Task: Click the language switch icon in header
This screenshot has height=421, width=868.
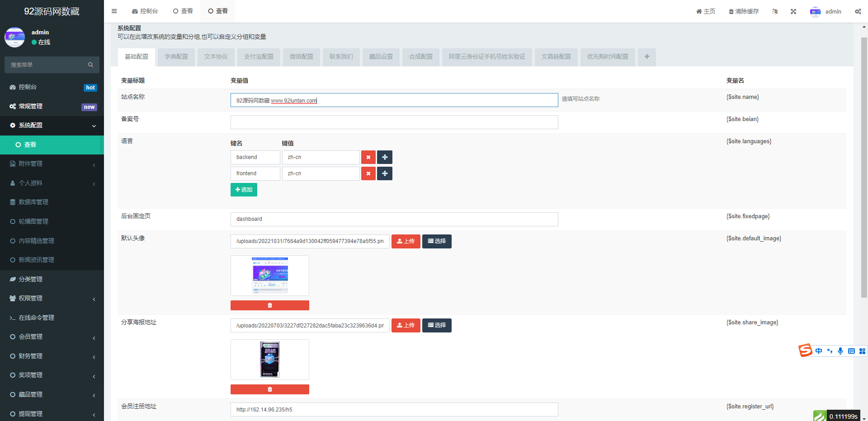Action: (775, 11)
